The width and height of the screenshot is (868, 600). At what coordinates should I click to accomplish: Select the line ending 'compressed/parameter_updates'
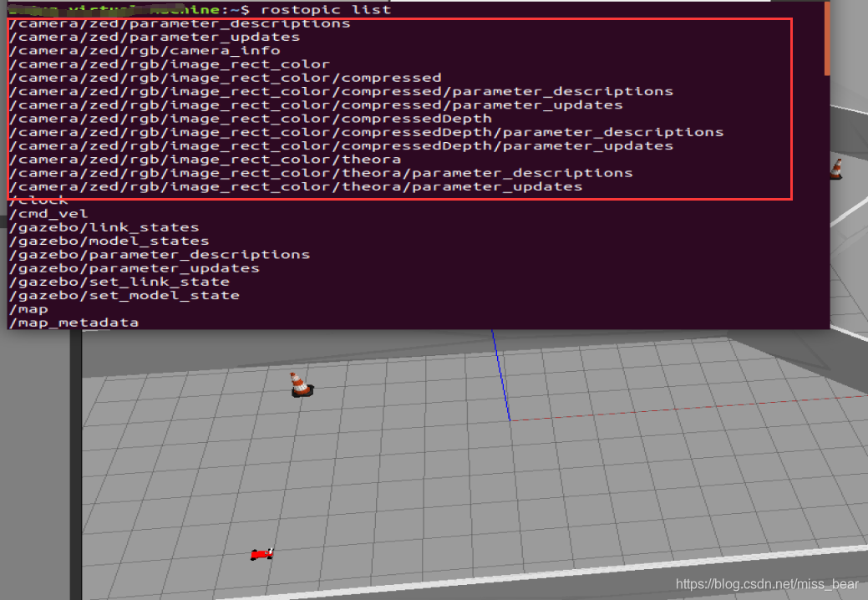pos(316,105)
